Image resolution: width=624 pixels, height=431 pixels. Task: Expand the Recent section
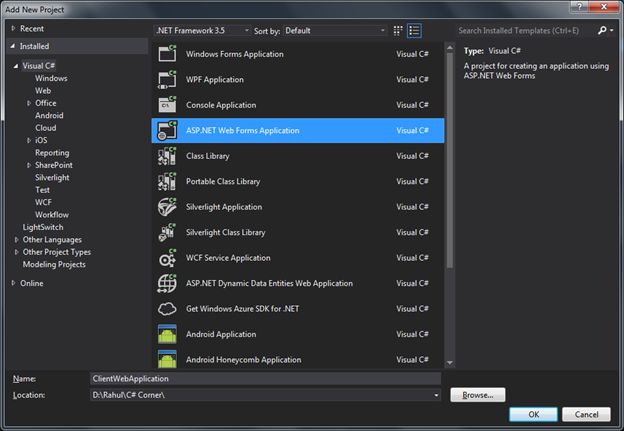coord(13,28)
